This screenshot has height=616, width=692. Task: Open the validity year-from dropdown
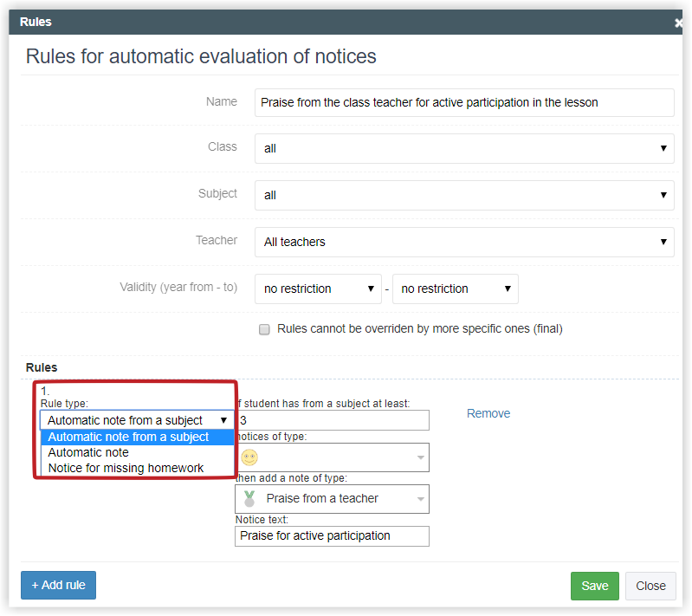pos(318,289)
